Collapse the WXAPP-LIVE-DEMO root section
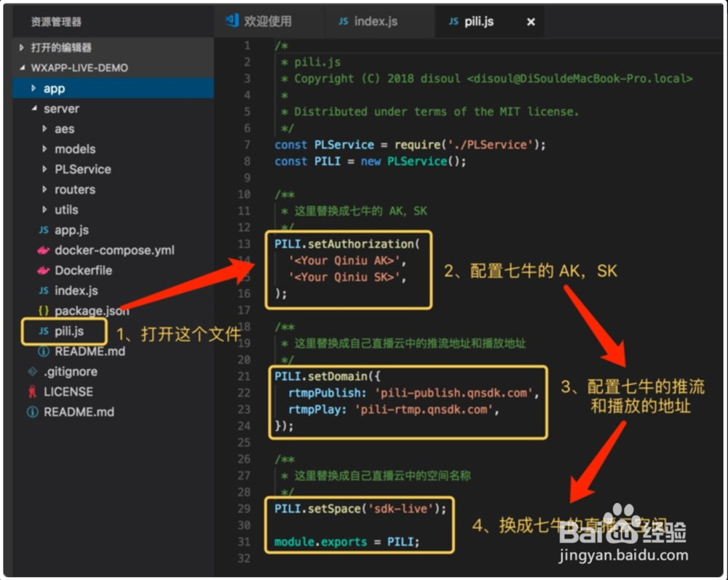The height and width of the screenshot is (580, 728). pyautogui.click(x=23, y=68)
